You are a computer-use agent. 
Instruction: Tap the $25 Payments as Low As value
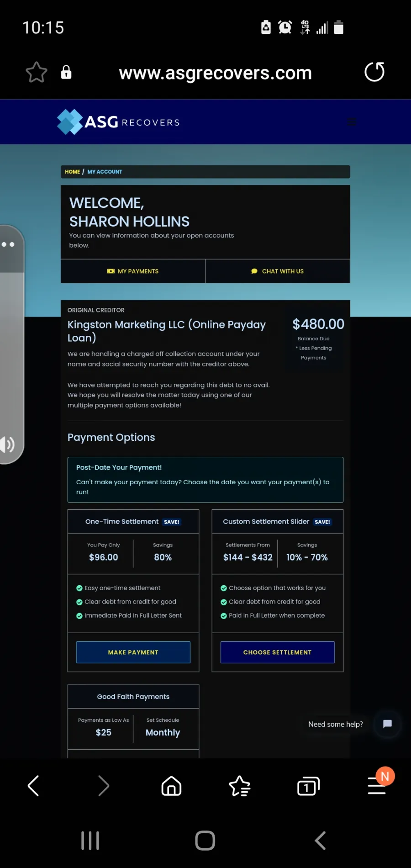pyautogui.click(x=104, y=732)
